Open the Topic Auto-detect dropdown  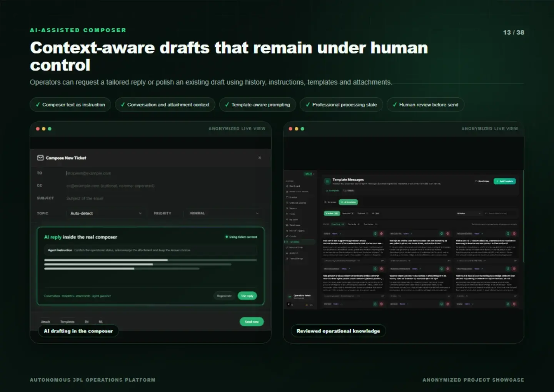tap(105, 213)
